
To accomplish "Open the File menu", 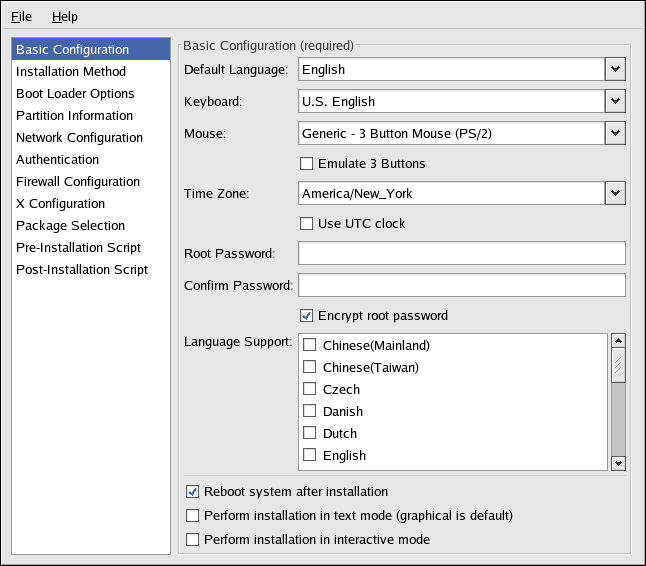I will 21,17.
